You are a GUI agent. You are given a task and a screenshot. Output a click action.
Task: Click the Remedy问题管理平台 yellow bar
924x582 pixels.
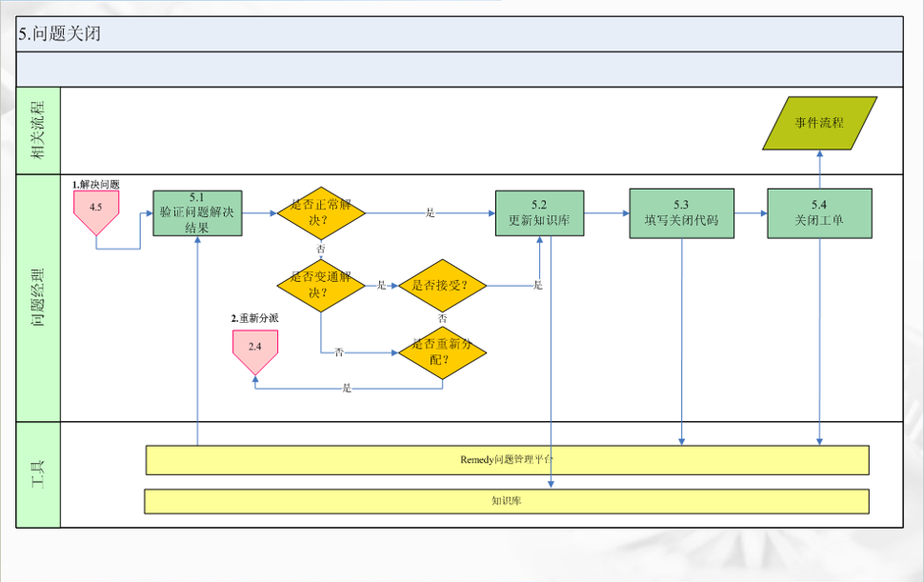click(507, 459)
